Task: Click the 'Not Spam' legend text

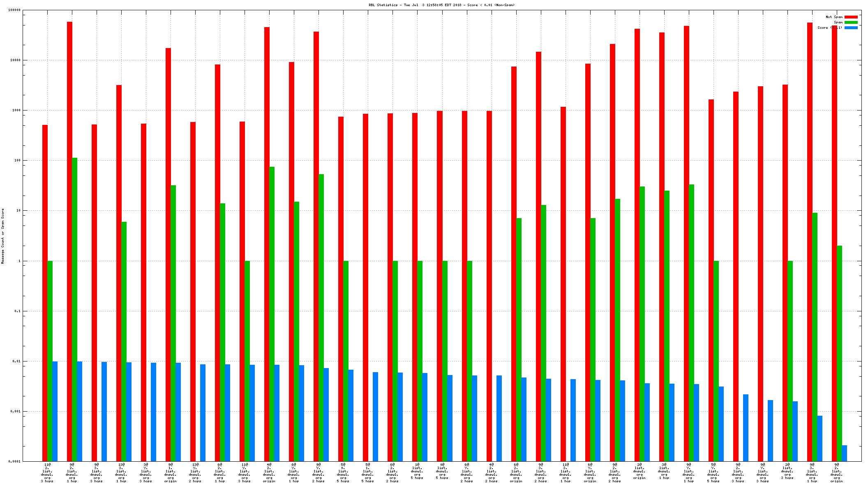Action: tap(834, 17)
